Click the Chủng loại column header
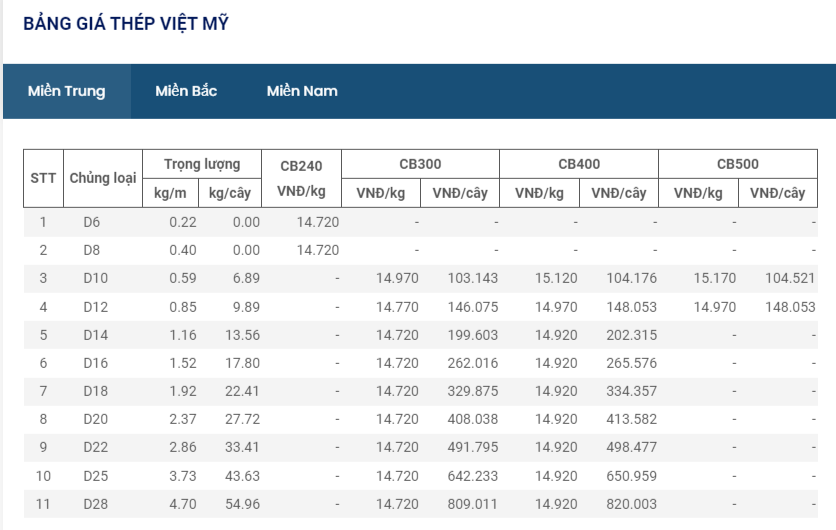This screenshot has width=836, height=530. click(x=102, y=178)
